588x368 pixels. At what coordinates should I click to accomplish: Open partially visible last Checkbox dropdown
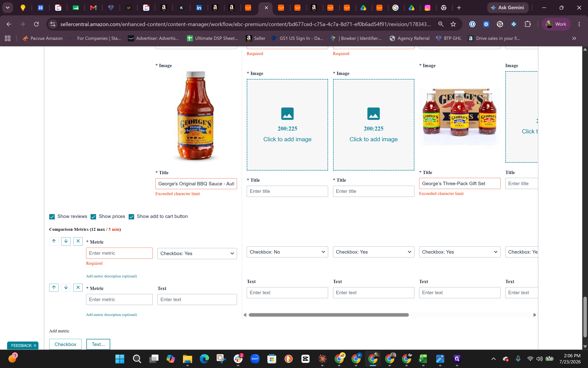(x=521, y=252)
